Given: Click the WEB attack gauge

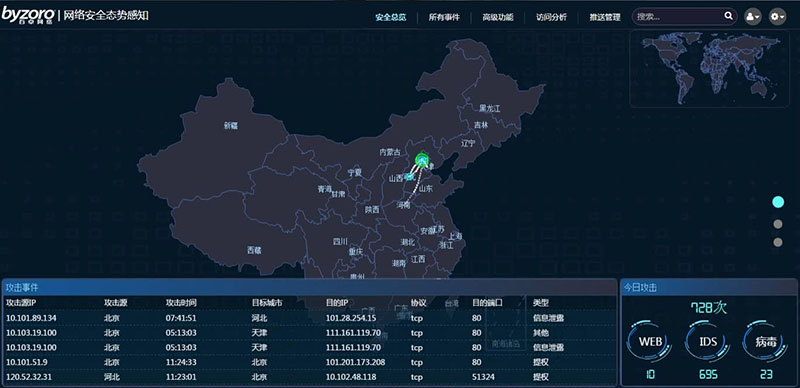Looking at the screenshot, I should click(x=651, y=342).
